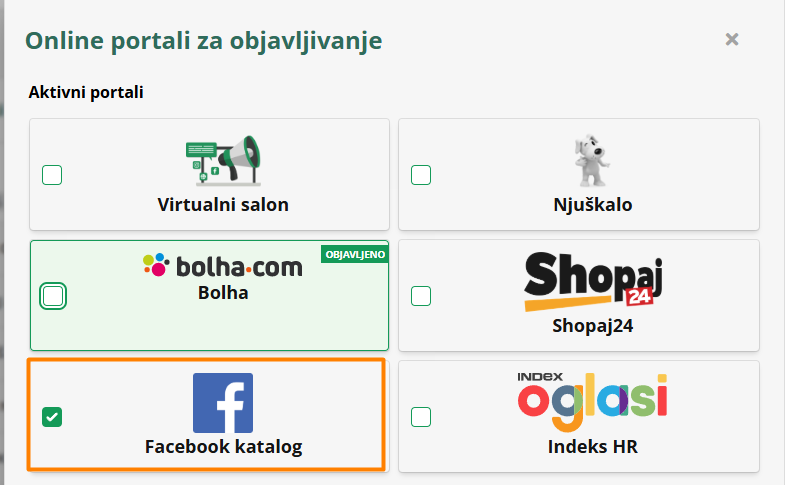Uncheck the Facebook katalog checkbox
This screenshot has height=485, width=785.
click(52, 416)
